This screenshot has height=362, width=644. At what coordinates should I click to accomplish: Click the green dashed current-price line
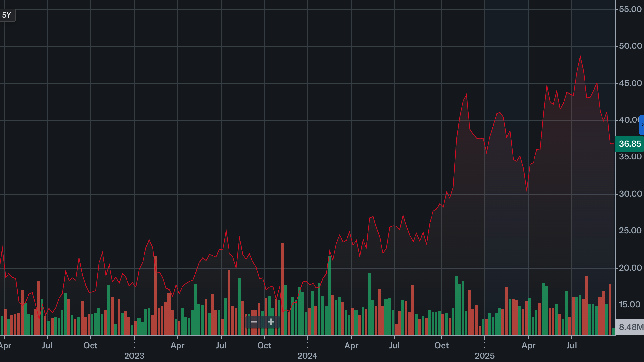coord(229,144)
